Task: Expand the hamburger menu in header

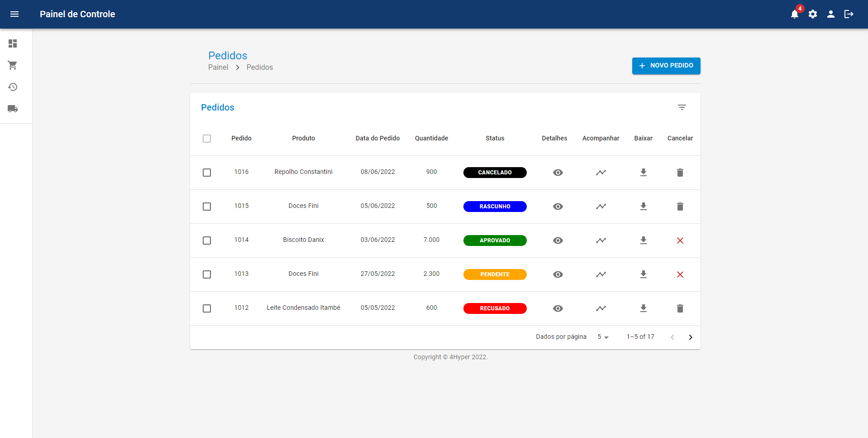Action: point(14,14)
